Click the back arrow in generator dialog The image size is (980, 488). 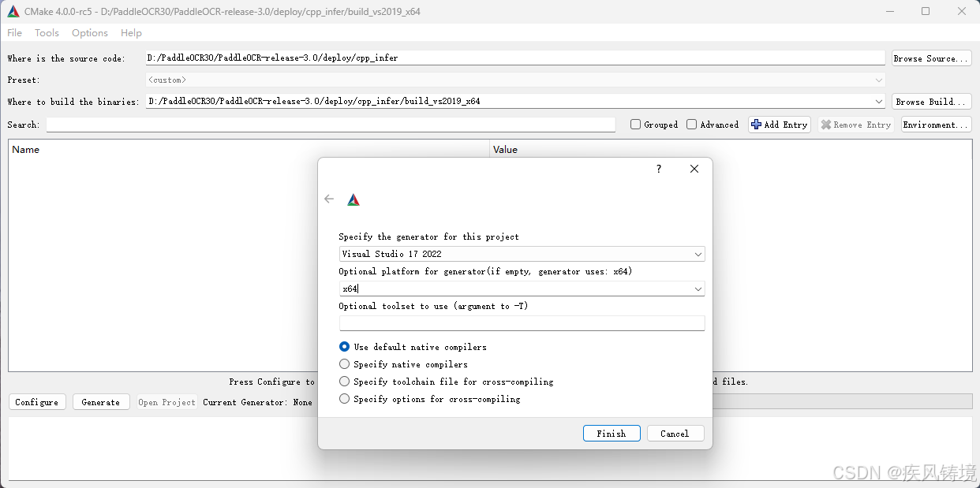click(329, 199)
